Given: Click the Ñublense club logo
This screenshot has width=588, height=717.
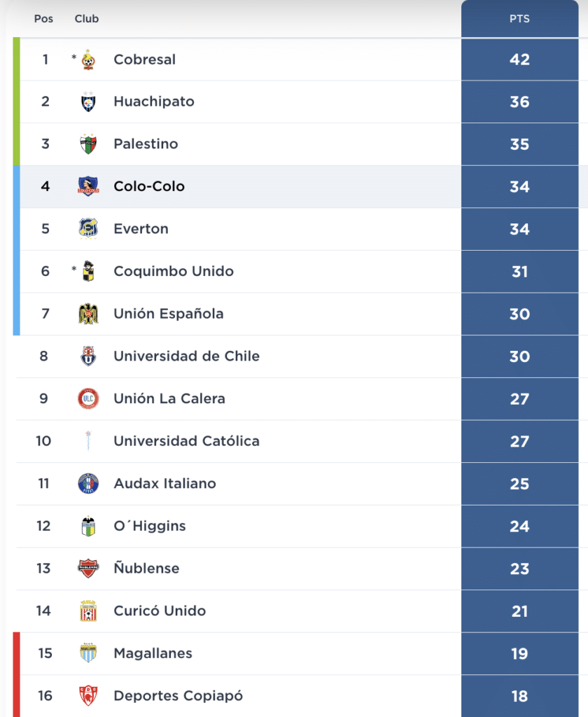Looking at the screenshot, I should coord(87,568).
